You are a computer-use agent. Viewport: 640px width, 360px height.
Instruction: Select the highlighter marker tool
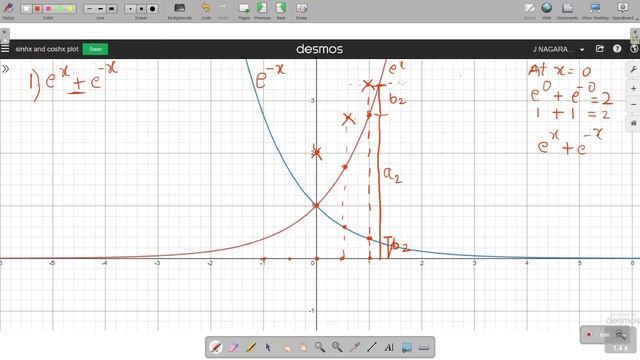click(x=251, y=347)
